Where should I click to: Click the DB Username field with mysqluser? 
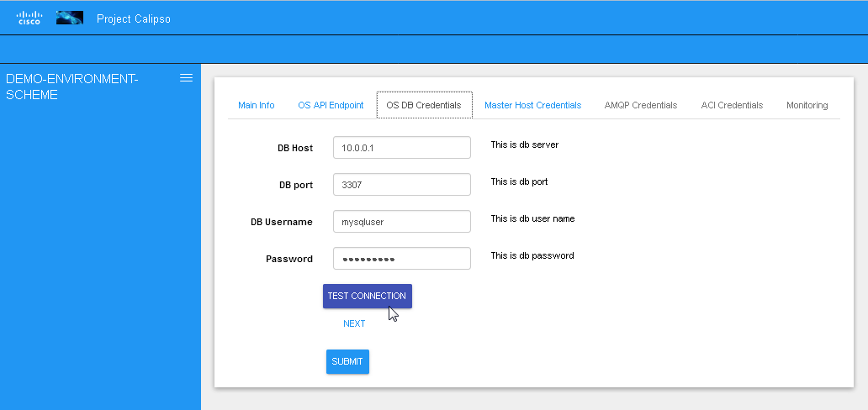tap(401, 222)
